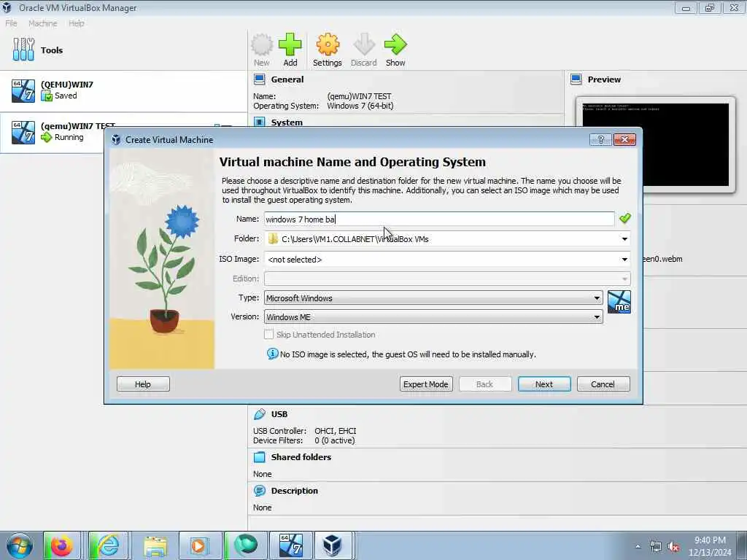Open the Machine menu
Screen dimensions: 747x560
[x=43, y=23]
